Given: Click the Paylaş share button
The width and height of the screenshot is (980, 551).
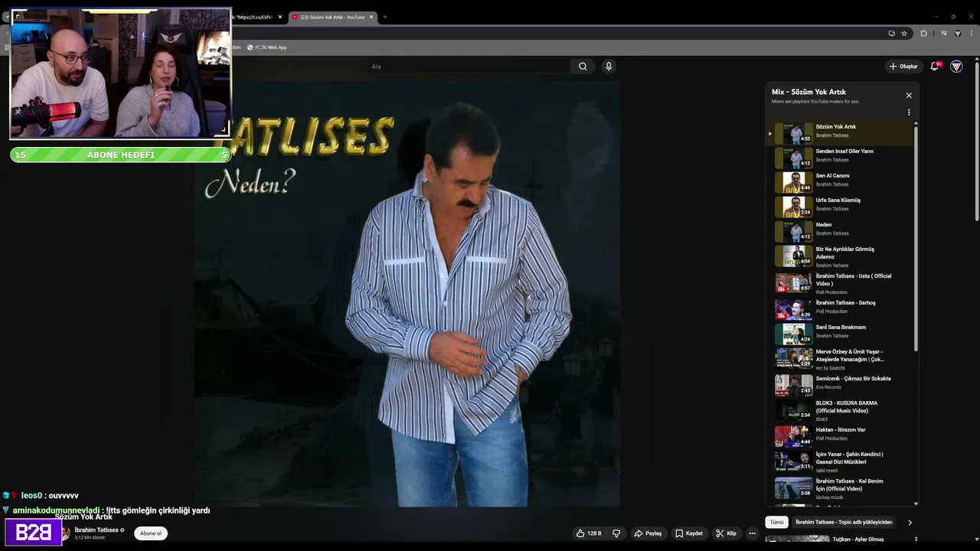Looking at the screenshot, I should [648, 533].
